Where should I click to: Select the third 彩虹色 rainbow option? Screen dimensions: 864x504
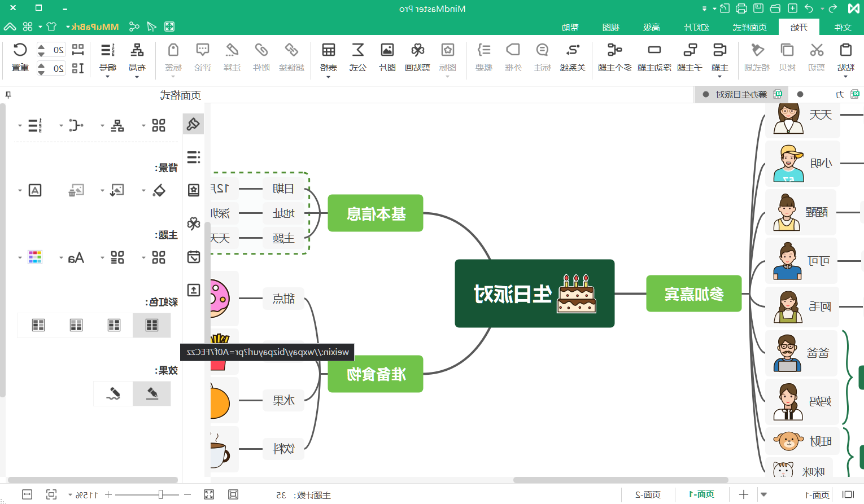(76, 325)
